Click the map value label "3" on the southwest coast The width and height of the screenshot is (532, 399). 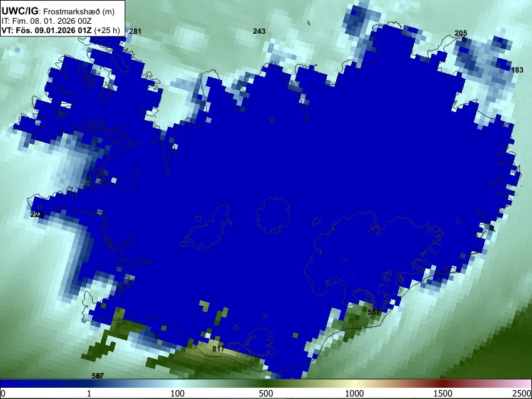[x=156, y=336]
